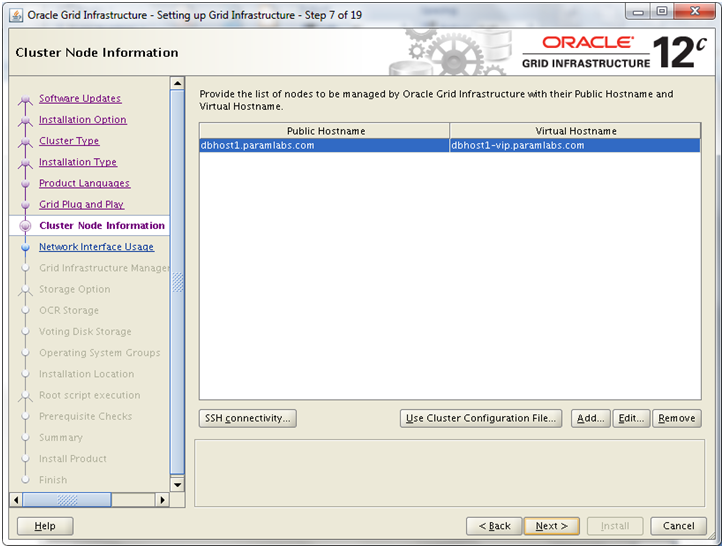This screenshot has width=724, height=548.
Task: Click Installation Type step marker icon
Action: click(25, 163)
